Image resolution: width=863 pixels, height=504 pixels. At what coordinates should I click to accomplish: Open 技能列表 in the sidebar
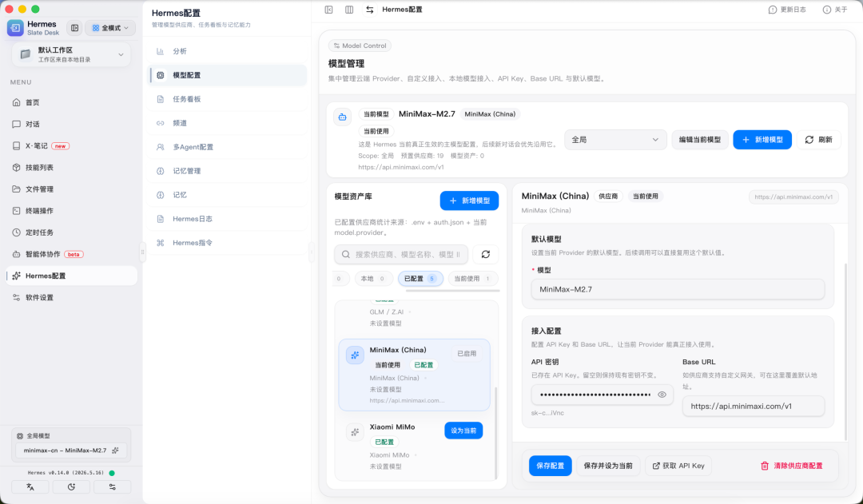71,167
